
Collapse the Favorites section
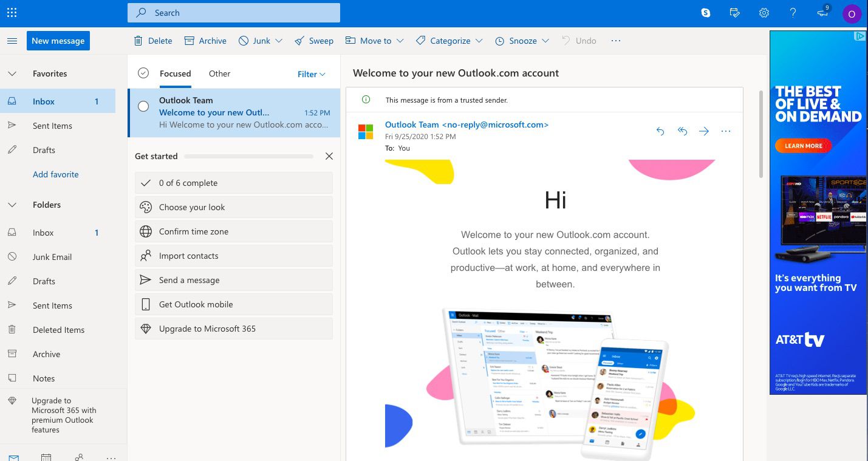click(x=12, y=73)
